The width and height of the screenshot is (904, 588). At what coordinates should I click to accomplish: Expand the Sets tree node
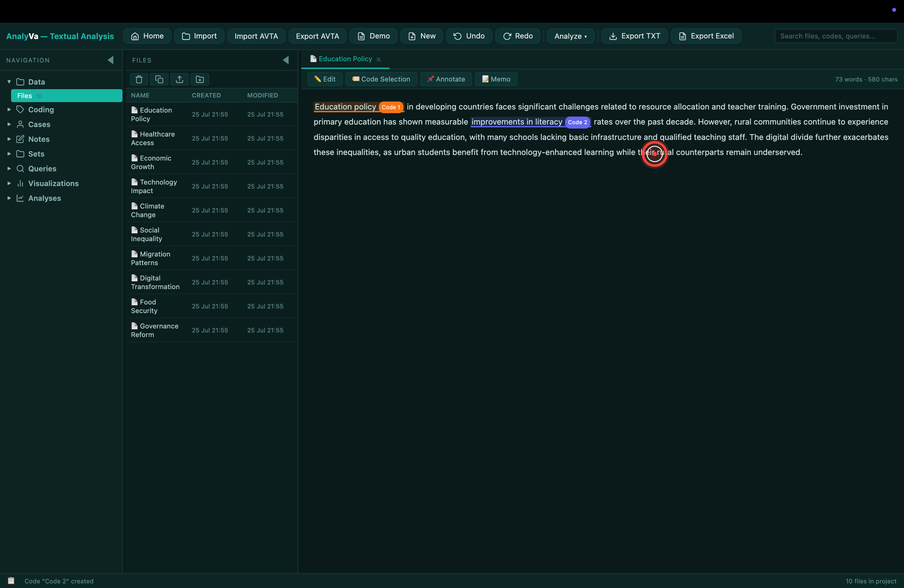click(9, 154)
